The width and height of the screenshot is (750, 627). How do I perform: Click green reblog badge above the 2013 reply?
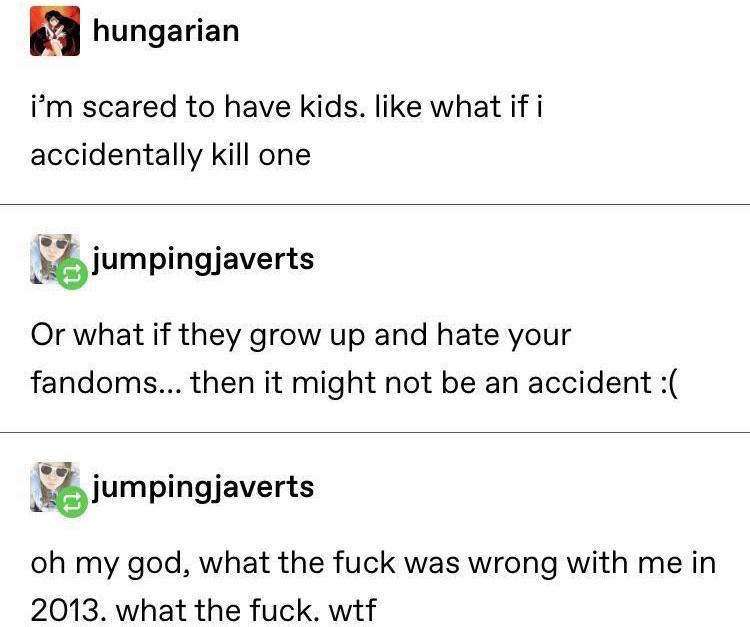(72, 502)
